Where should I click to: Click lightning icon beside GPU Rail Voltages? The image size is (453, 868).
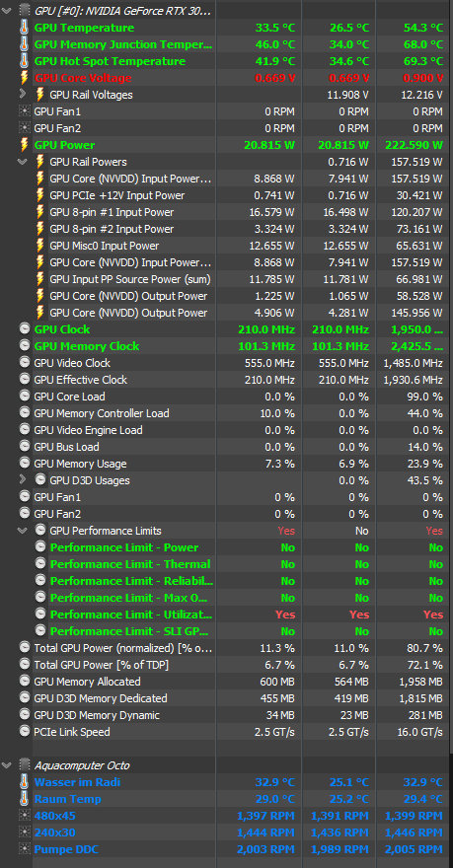tap(39, 95)
